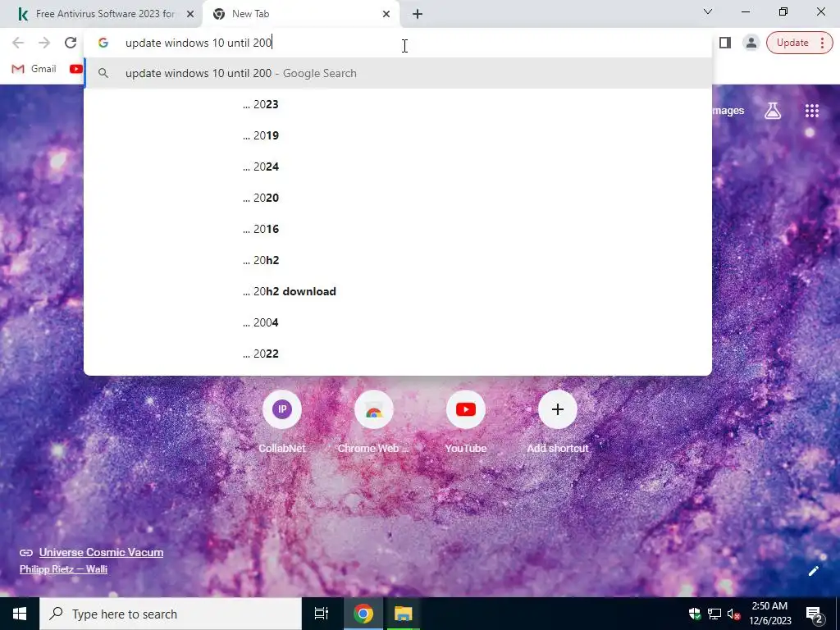Open Task View on the taskbar
This screenshot has width=840, height=630.
pyautogui.click(x=322, y=614)
